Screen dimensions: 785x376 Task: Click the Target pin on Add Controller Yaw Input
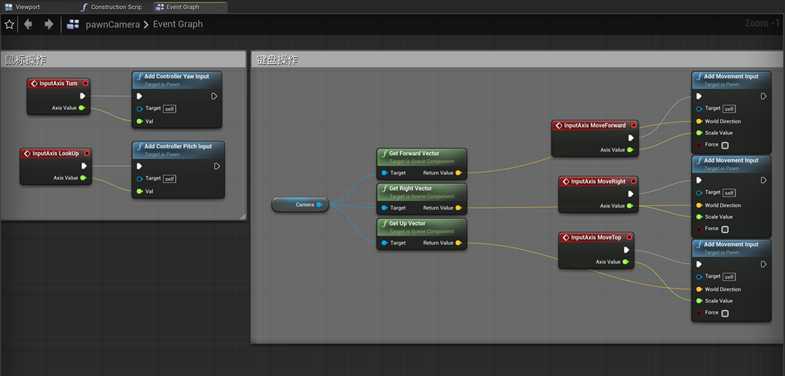click(x=140, y=109)
